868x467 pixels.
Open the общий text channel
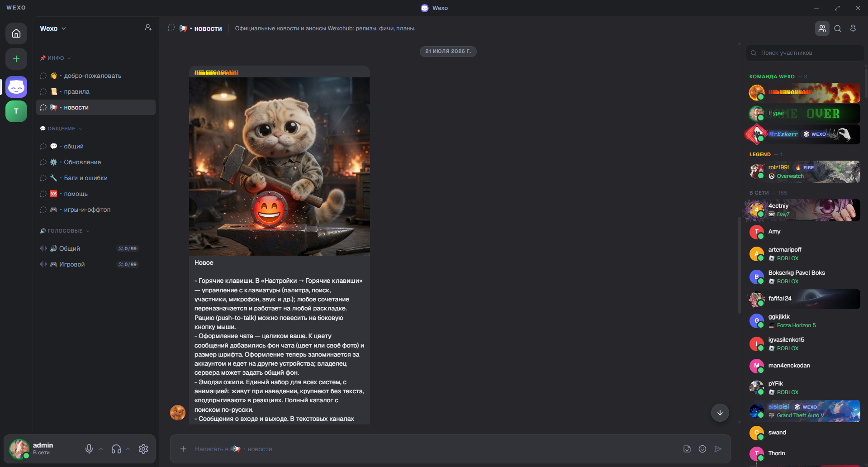click(x=96, y=146)
